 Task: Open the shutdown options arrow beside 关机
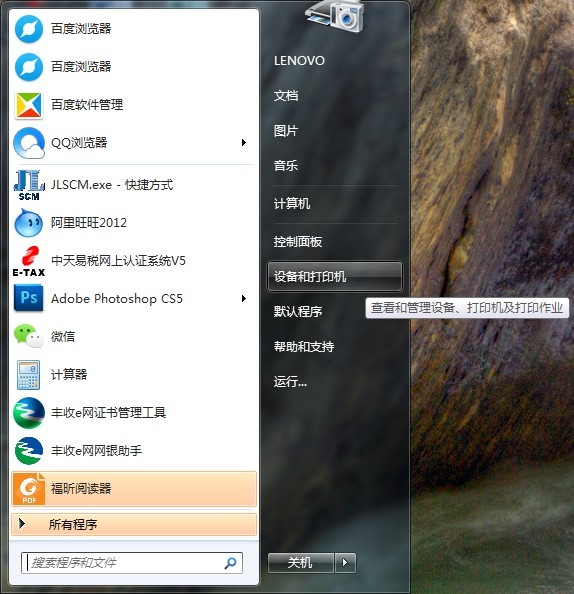click(x=345, y=563)
